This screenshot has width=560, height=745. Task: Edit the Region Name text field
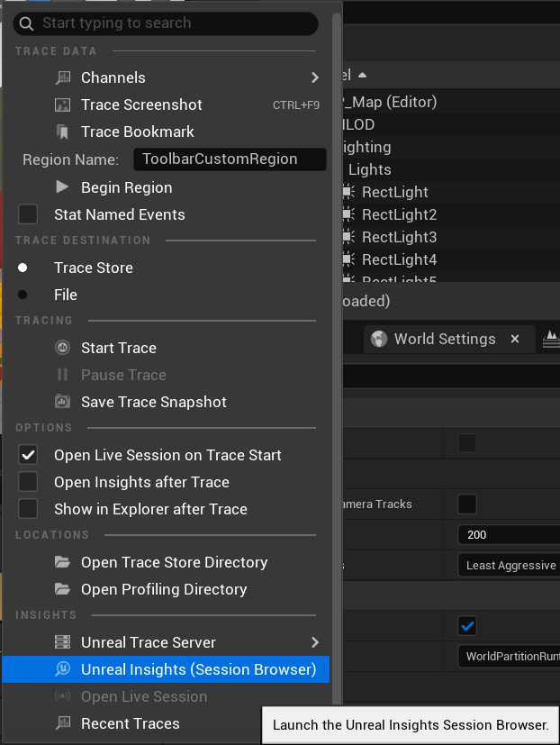[x=230, y=159]
